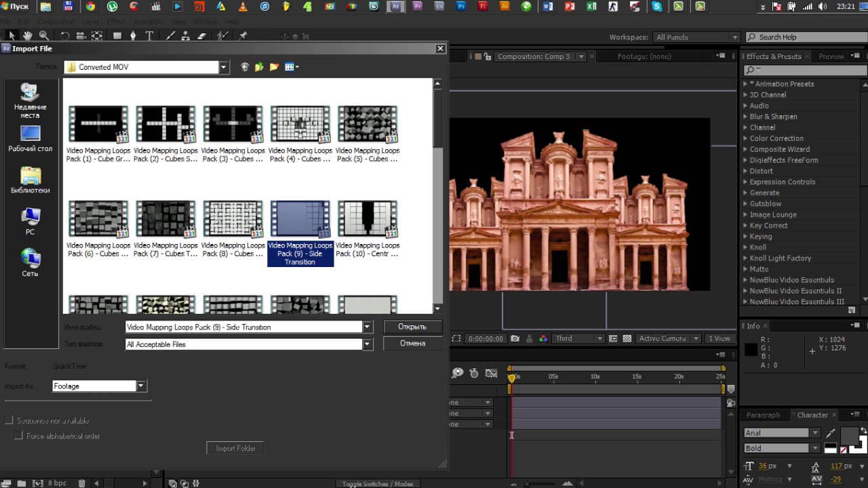Click the trash icon in Project panel

coord(82,483)
